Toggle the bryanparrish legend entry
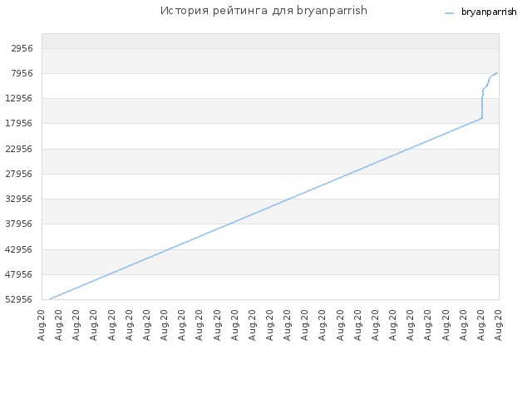Screen dimensions: 532x399 (x=480, y=12)
